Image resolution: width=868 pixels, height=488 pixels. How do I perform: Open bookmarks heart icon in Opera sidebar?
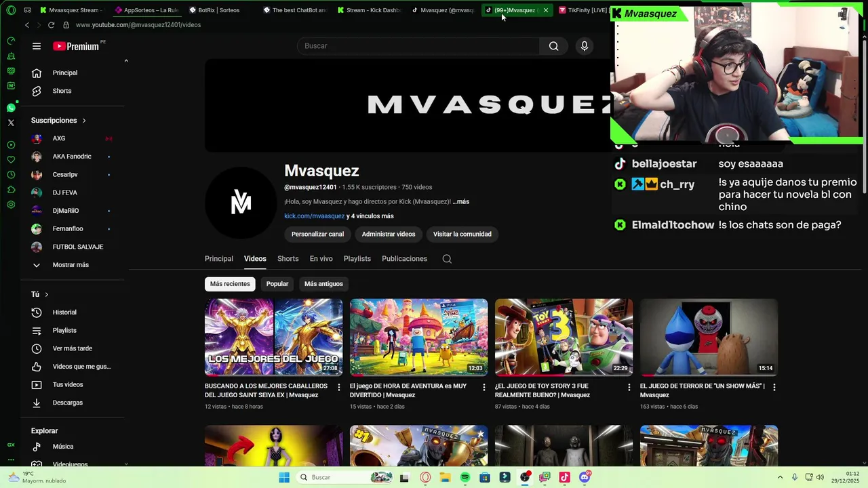(11, 160)
